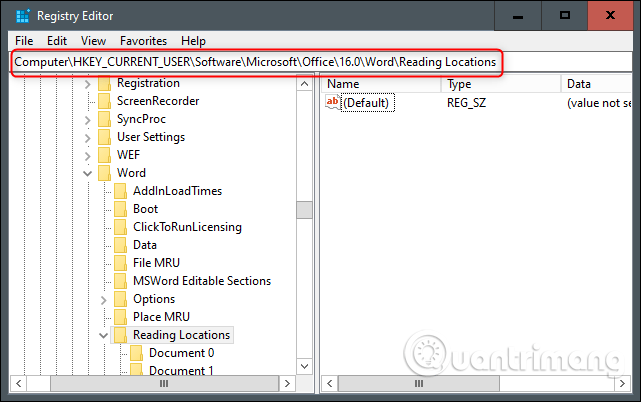Sort by the Data column header
The height and width of the screenshot is (402, 641).
click(597, 84)
